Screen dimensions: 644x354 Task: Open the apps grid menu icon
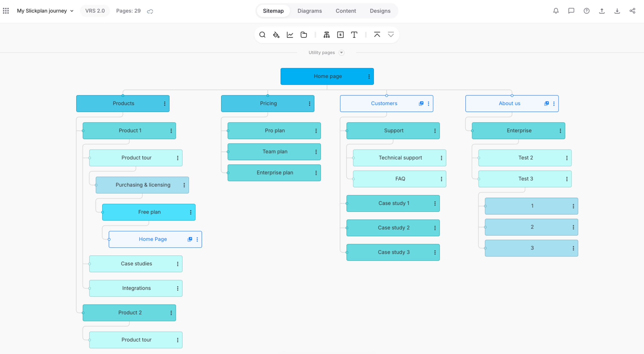(6, 11)
